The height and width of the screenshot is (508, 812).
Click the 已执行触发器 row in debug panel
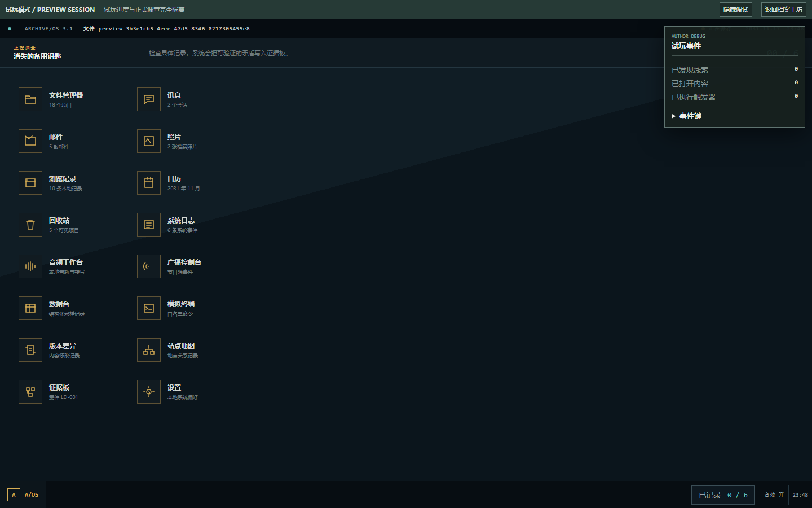735,97
